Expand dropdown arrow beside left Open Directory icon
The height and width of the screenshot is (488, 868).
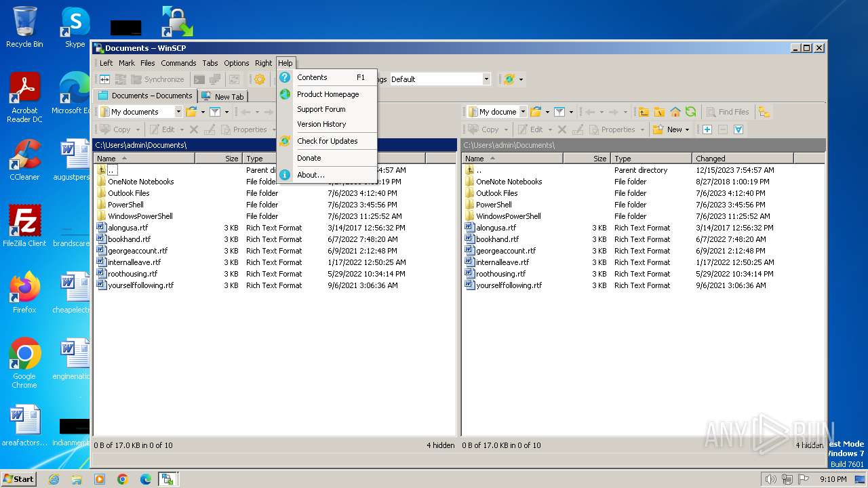tap(202, 112)
